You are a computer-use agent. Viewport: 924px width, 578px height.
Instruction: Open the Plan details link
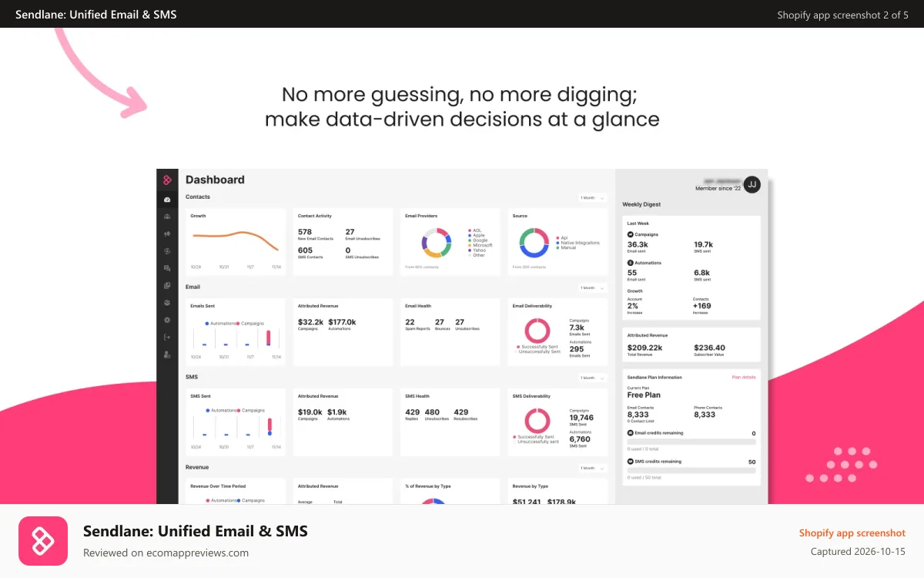[x=744, y=378]
